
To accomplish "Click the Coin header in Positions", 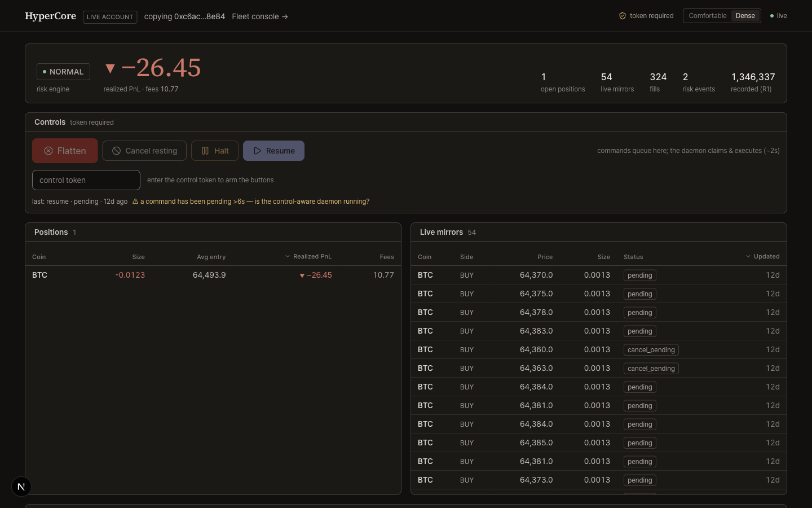I will click(39, 257).
